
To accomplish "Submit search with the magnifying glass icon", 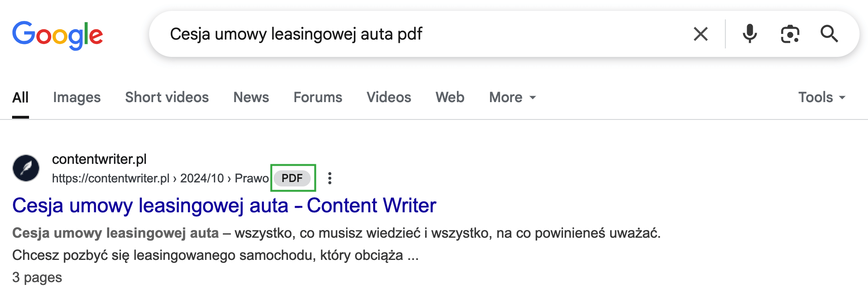I will pyautogui.click(x=829, y=34).
